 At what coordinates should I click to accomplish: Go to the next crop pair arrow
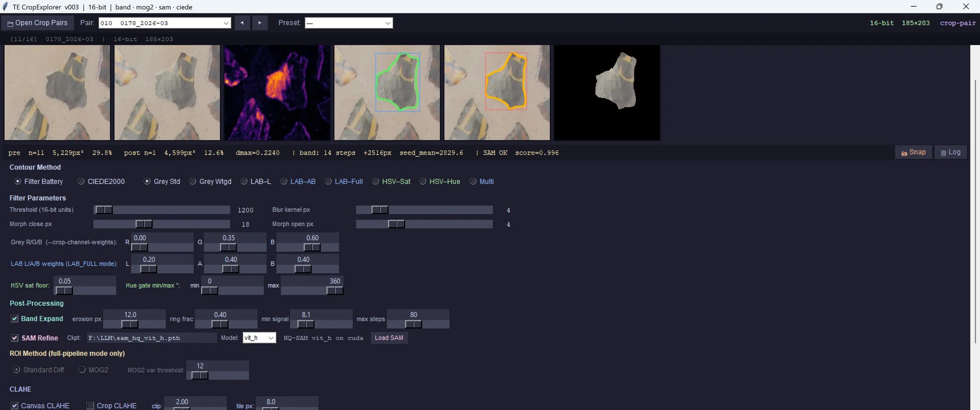pos(260,23)
